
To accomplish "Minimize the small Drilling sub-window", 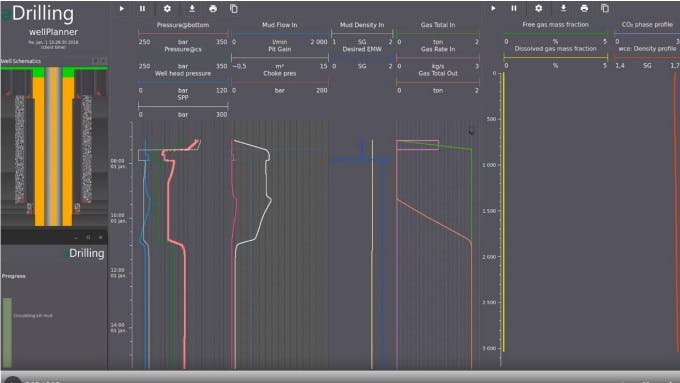I will click(76, 237).
